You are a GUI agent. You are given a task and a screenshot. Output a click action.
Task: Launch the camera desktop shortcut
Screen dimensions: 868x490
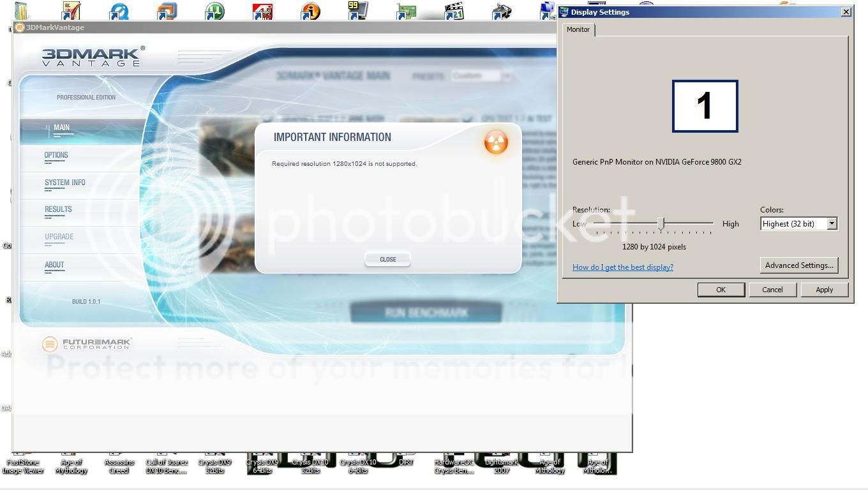pos(502,11)
